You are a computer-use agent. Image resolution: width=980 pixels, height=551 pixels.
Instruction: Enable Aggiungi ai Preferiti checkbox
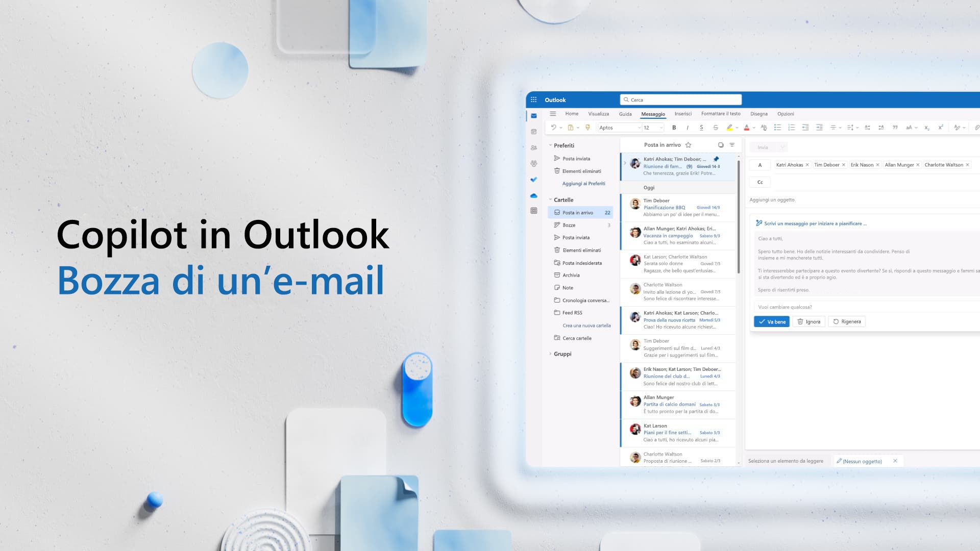point(583,183)
